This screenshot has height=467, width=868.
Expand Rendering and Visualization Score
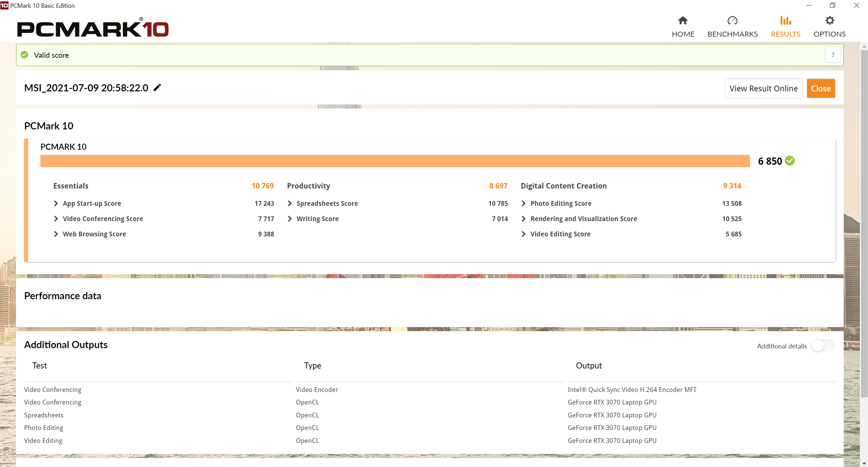(x=524, y=219)
